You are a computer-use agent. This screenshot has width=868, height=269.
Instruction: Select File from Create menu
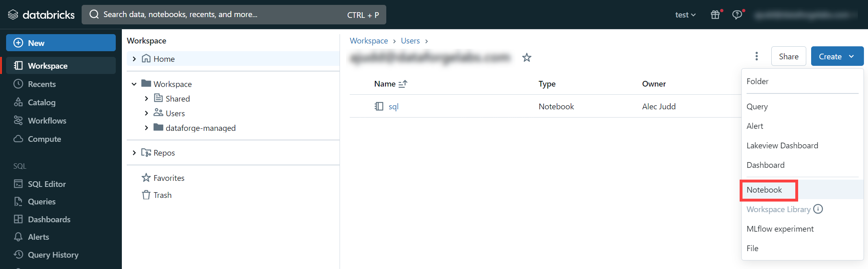click(802, 248)
